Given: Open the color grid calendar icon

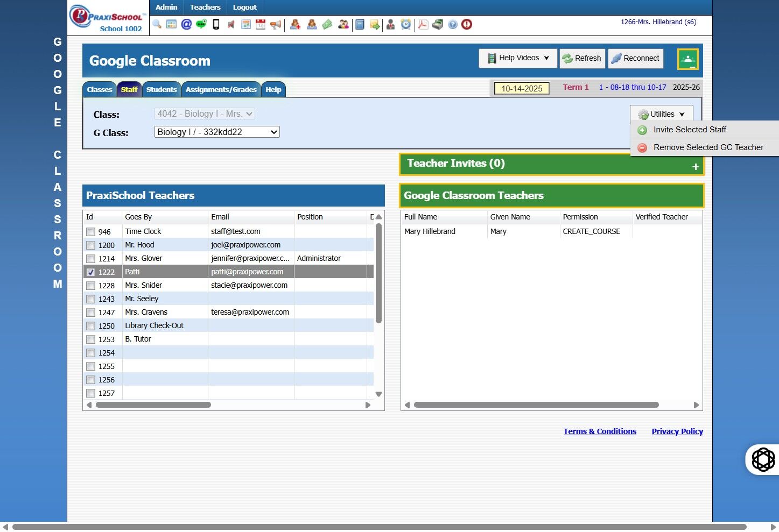Looking at the screenshot, I should pos(171,24).
